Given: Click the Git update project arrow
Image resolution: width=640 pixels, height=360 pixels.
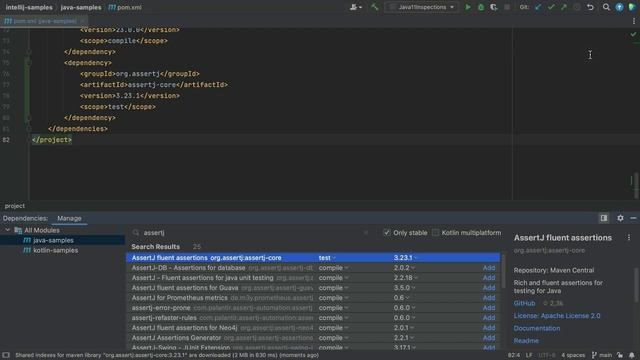Looking at the screenshot, I should 538,7.
